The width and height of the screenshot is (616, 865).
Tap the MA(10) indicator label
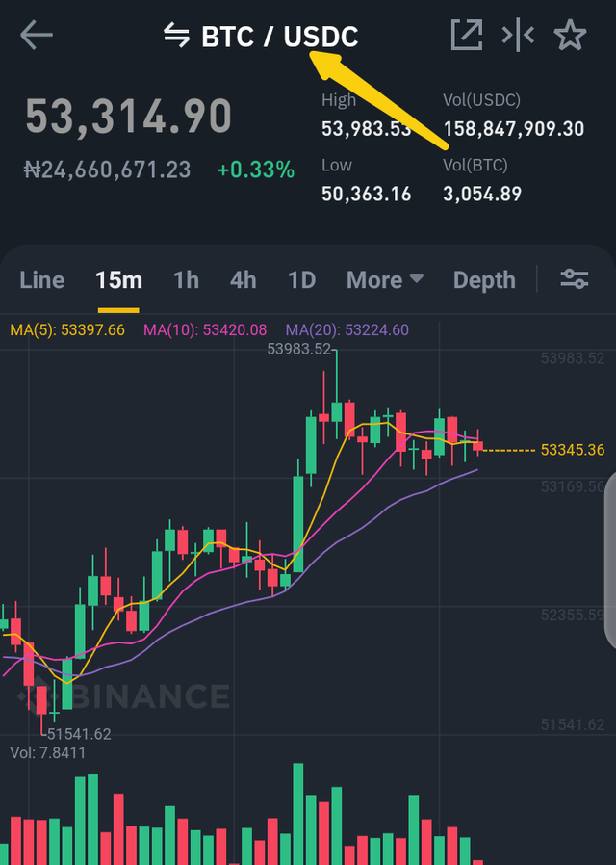point(204,330)
